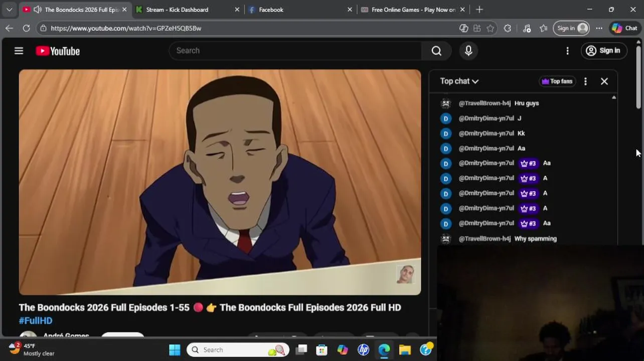Start voice search with the microphone icon
644x361 pixels.
pyautogui.click(x=468, y=51)
